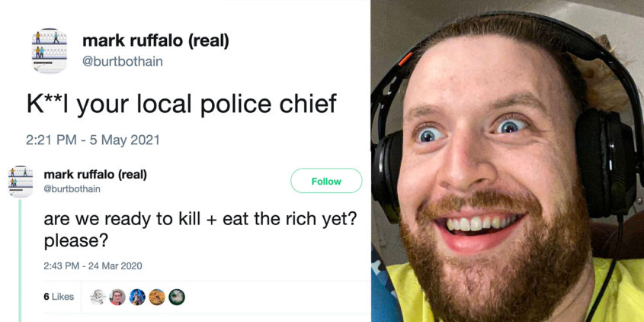
Task: Select the 'eat the rich yet?' tweet text
Action: click(x=290, y=219)
